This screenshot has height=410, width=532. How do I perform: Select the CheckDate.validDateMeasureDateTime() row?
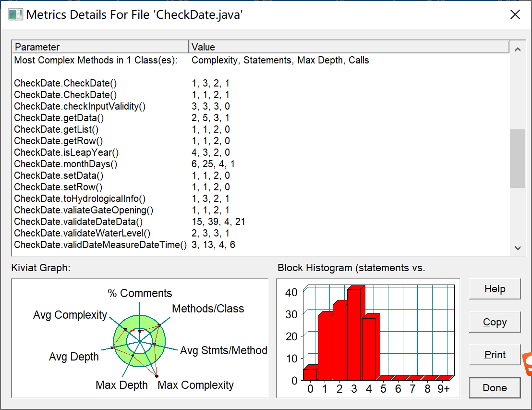261,245
